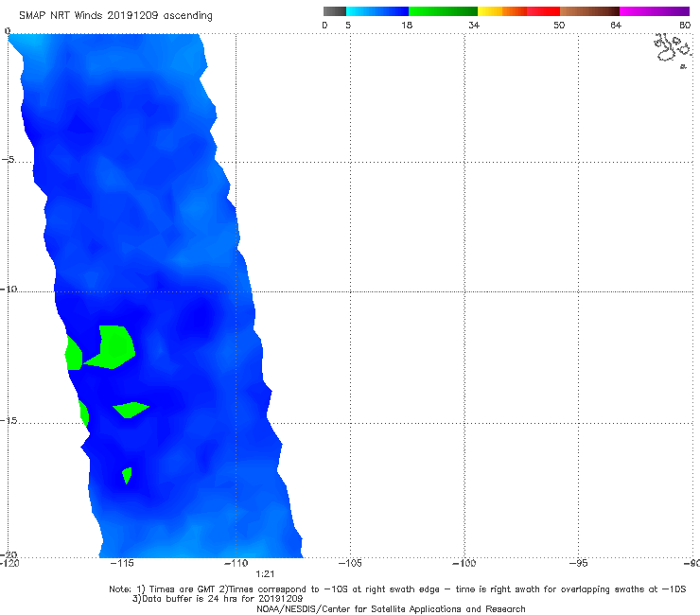Viewport: 700px width, 615px height.
Task: Click the note line starting 'Note: 1) Times are GMT'
Action: (397, 589)
